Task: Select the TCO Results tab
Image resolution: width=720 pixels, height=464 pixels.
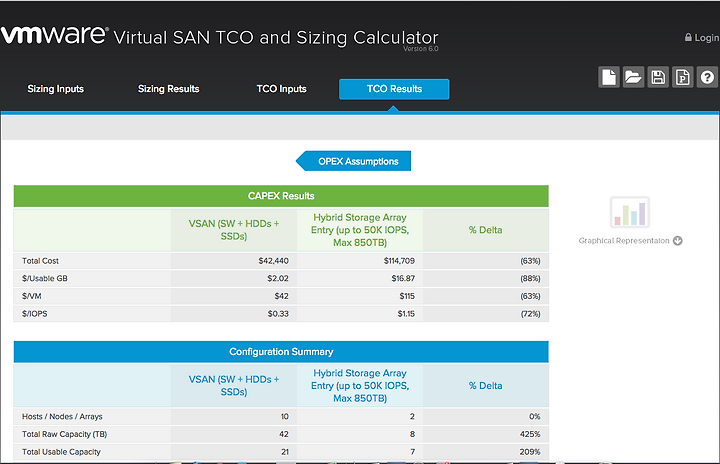Action: click(394, 89)
